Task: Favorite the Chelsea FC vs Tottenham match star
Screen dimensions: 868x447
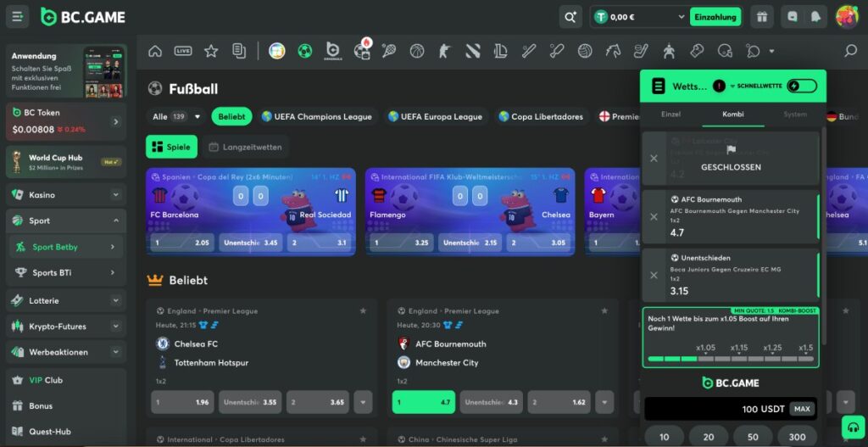Action: (x=363, y=310)
